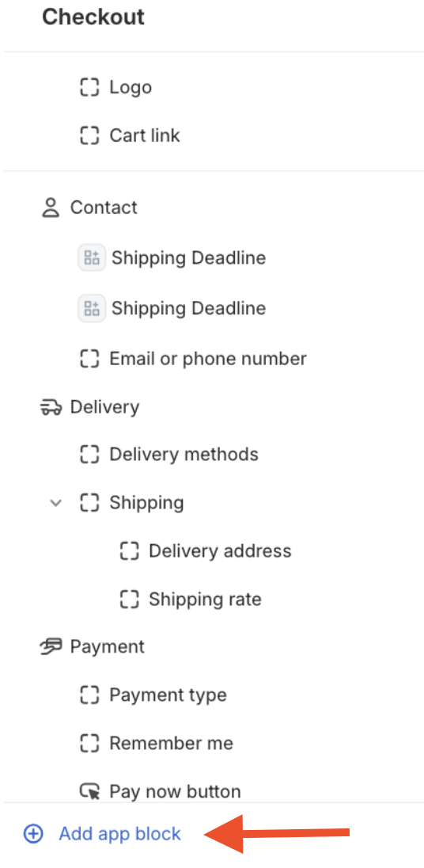Image resolution: width=424 pixels, height=868 pixels.
Task: Select the Contact person icon
Action: [51, 207]
